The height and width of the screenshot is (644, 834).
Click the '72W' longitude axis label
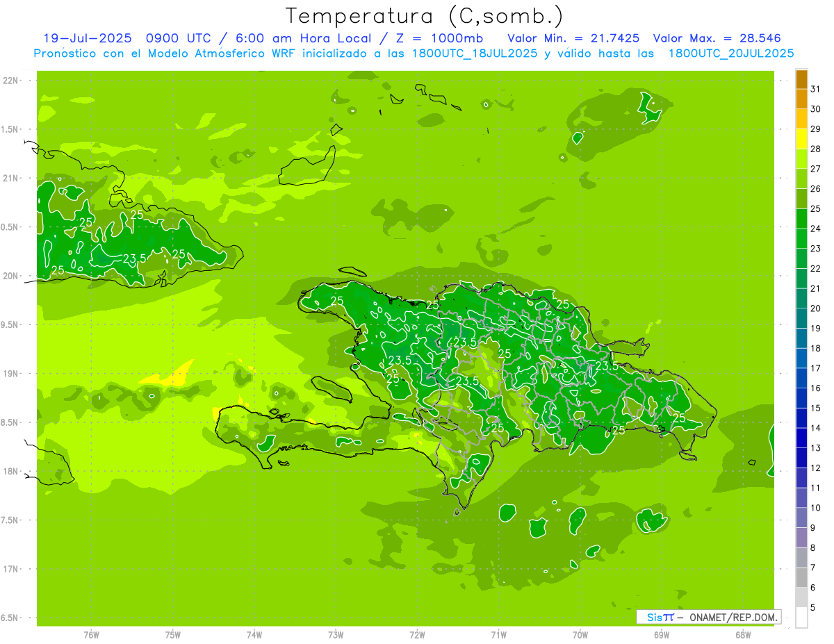[417, 635]
